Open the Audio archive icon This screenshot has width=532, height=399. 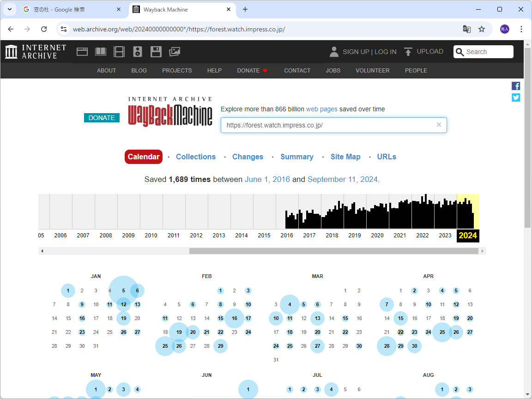[x=138, y=51]
